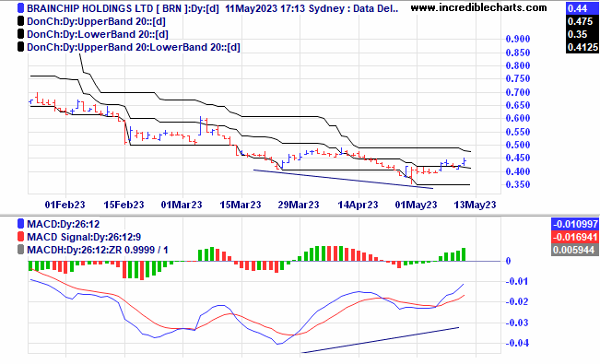Click the 0.475 upper band value box

click(x=582, y=21)
